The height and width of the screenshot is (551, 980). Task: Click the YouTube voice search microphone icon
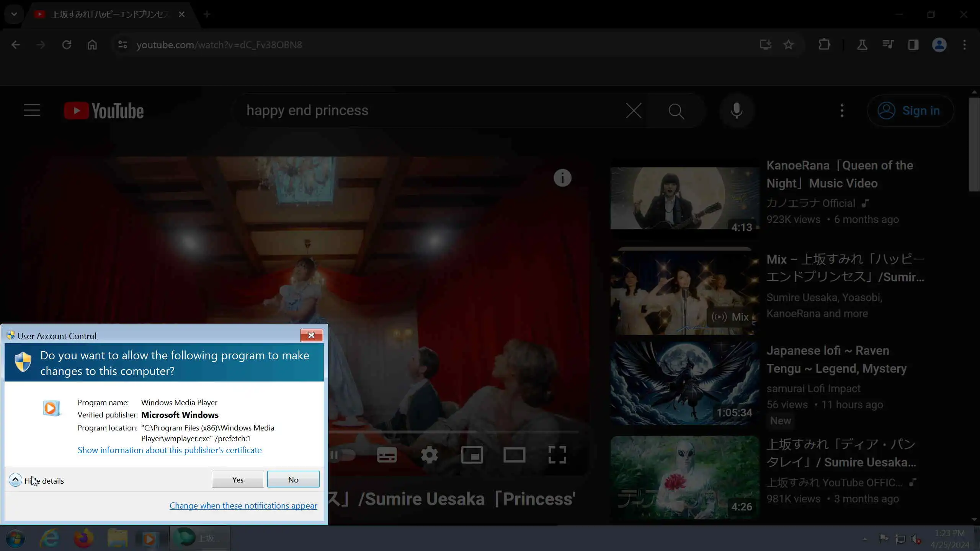[x=736, y=111]
